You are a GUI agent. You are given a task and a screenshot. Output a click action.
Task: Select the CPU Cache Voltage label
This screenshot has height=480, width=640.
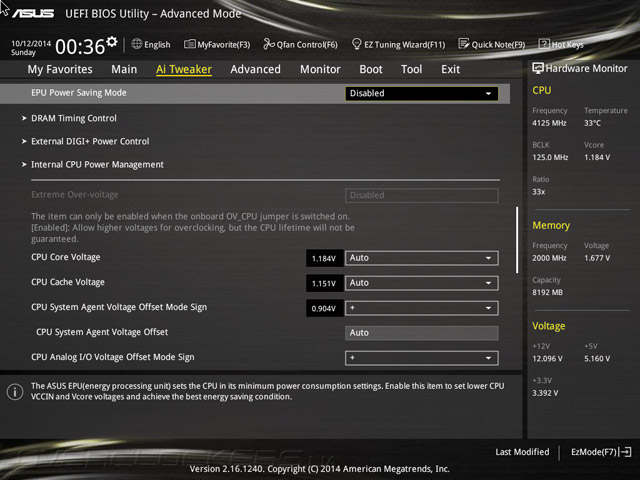tap(68, 282)
